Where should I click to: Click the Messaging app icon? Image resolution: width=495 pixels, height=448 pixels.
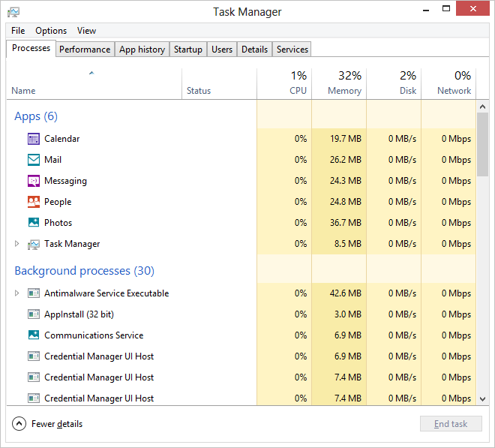point(34,181)
